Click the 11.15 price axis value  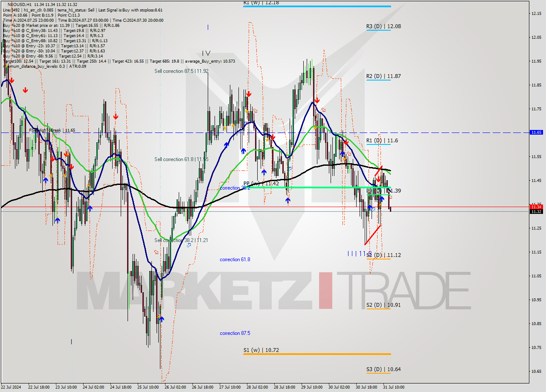[x=536, y=252]
